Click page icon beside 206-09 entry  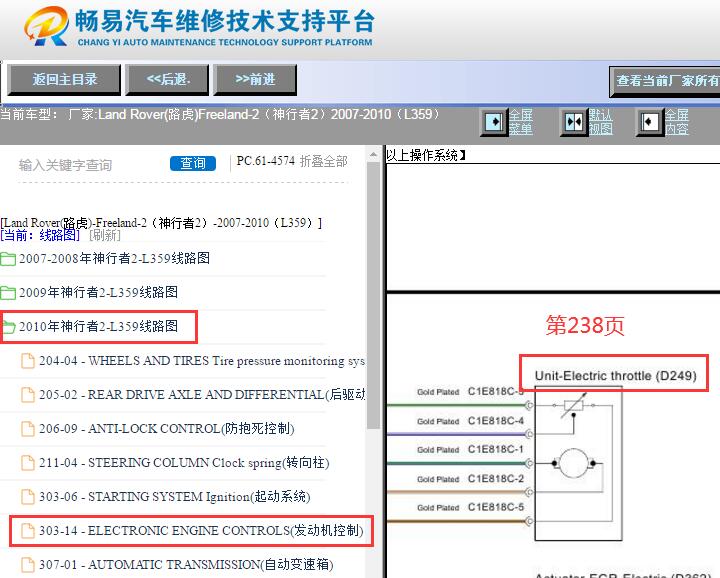point(28,429)
